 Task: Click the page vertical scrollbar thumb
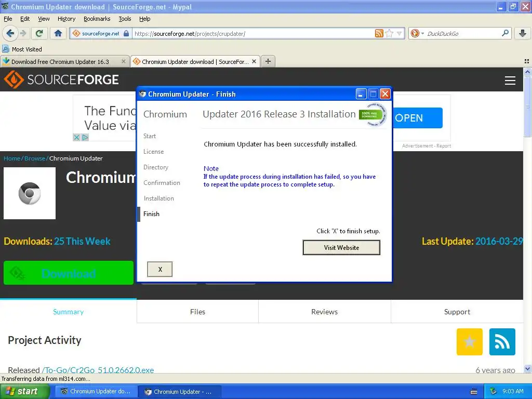click(x=527, y=107)
